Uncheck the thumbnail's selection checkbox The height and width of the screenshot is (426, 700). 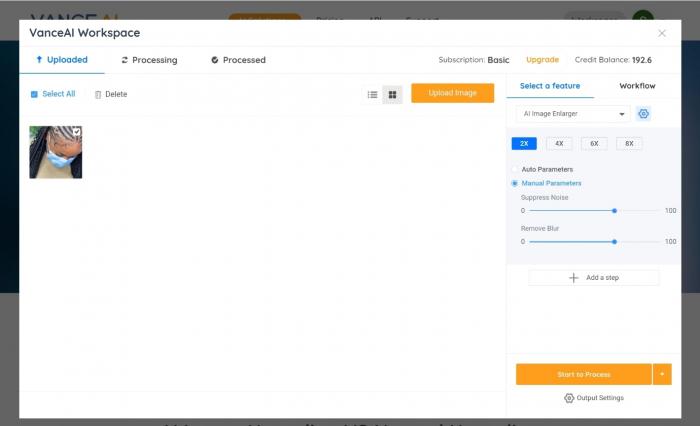click(x=76, y=131)
